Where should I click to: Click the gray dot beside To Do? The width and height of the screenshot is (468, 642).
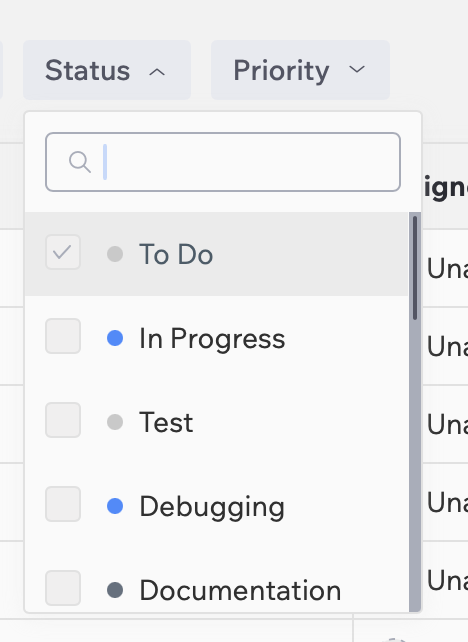[x=115, y=254]
